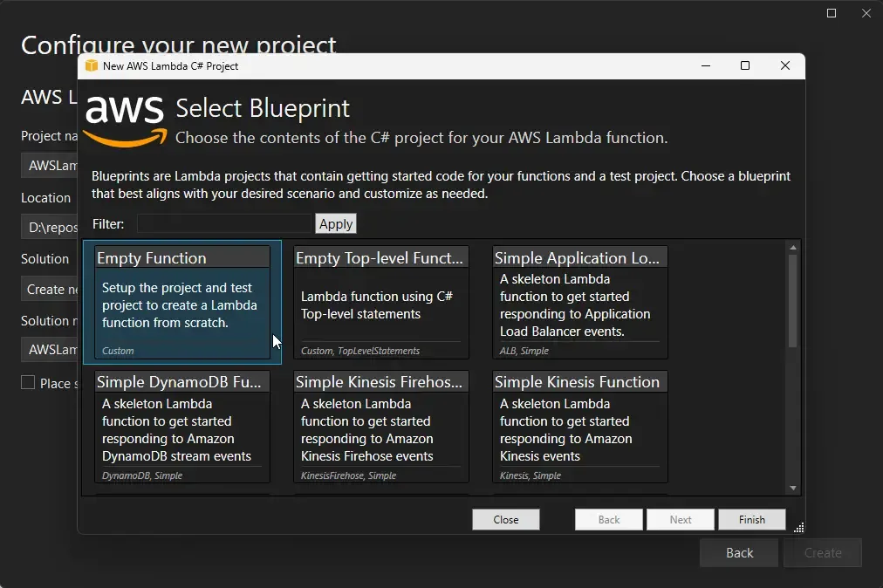Select the Simple Kinesis Firehose blueprint
883x588 pixels.
pyautogui.click(x=380, y=426)
